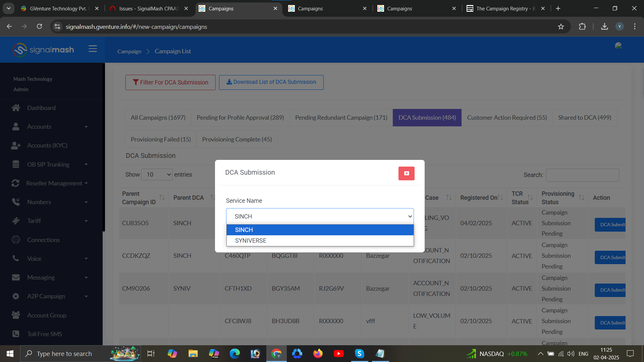644x362 pixels.
Task: Click Numbers phone icon in sidebar
Action: pyautogui.click(x=16, y=202)
